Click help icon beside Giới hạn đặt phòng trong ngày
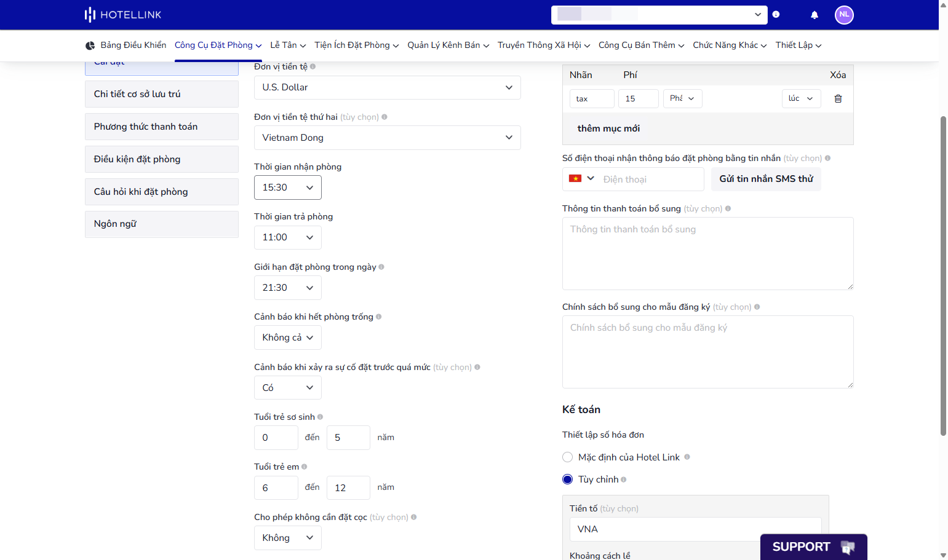Viewport: 948px width, 560px height. point(381,267)
